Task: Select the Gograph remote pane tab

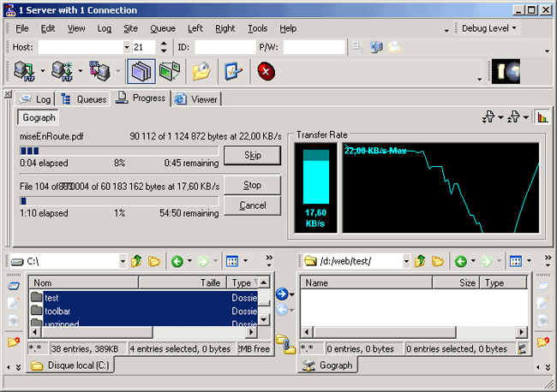Action: coord(327,365)
